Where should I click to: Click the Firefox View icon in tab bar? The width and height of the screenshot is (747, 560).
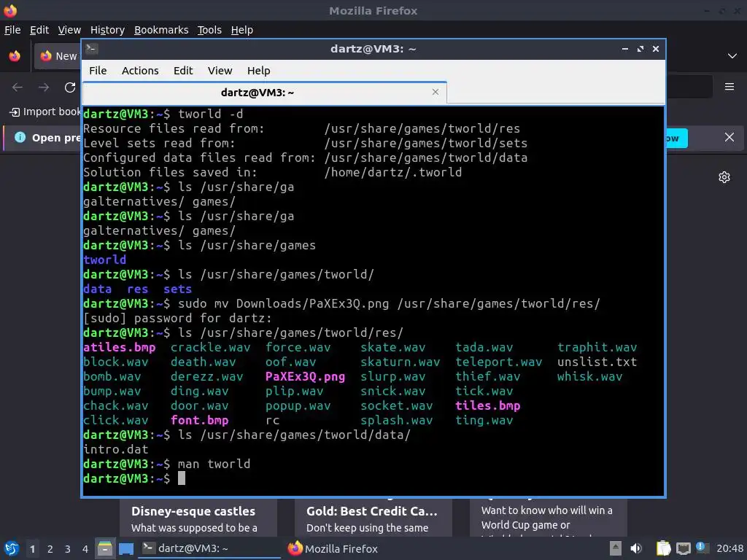pyautogui.click(x=15, y=55)
